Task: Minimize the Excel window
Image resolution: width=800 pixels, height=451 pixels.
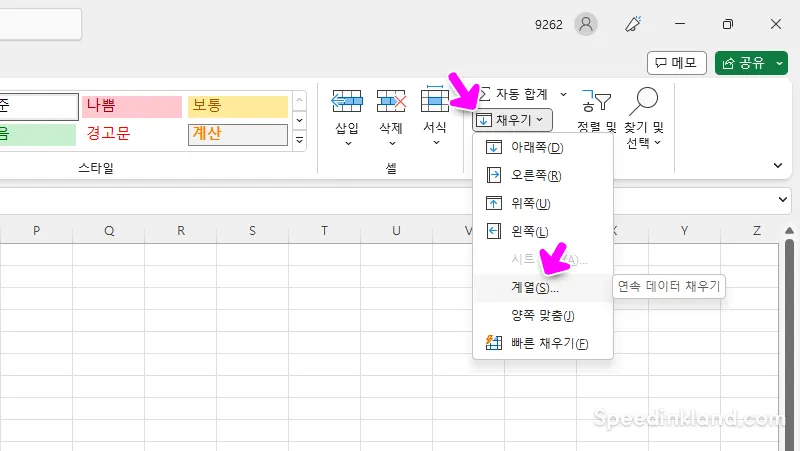Action: click(x=680, y=24)
